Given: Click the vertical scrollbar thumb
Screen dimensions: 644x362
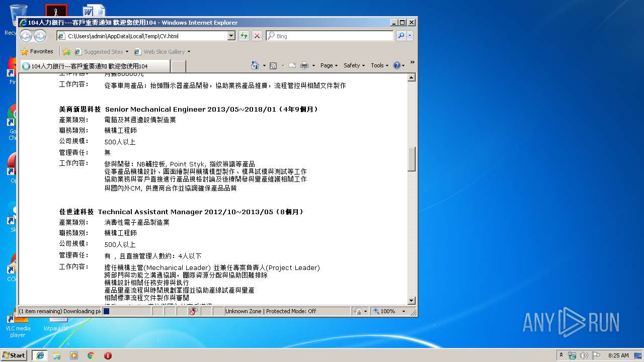Looking at the screenshot, I should pos(412,159).
